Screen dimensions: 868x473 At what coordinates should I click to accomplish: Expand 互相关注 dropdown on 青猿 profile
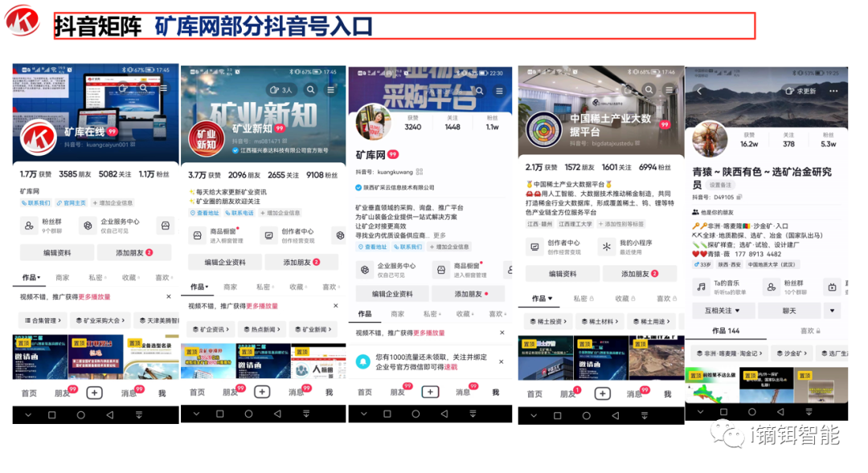click(x=723, y=310)
